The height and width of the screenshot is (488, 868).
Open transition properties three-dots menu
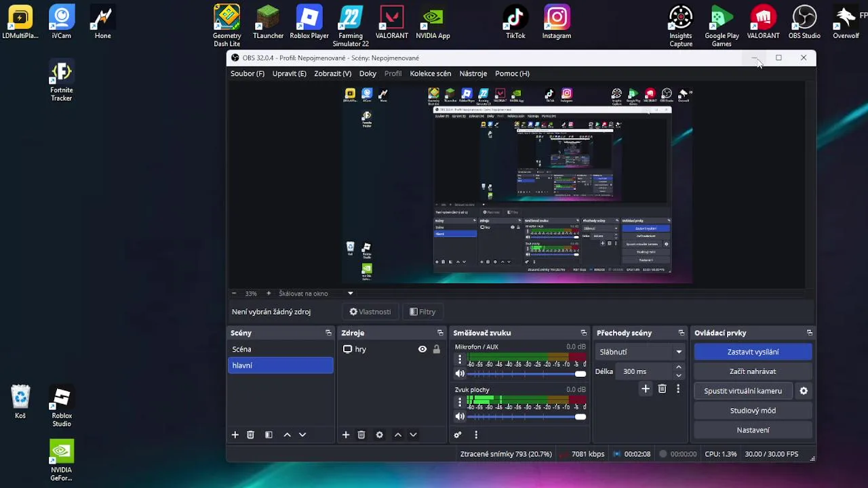(x=678, y=389)
